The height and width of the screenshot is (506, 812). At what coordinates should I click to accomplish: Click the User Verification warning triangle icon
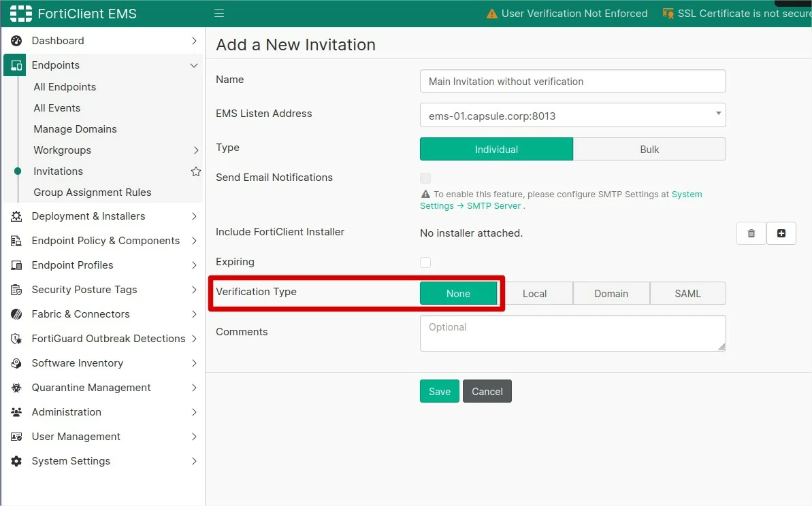(492, 14)
